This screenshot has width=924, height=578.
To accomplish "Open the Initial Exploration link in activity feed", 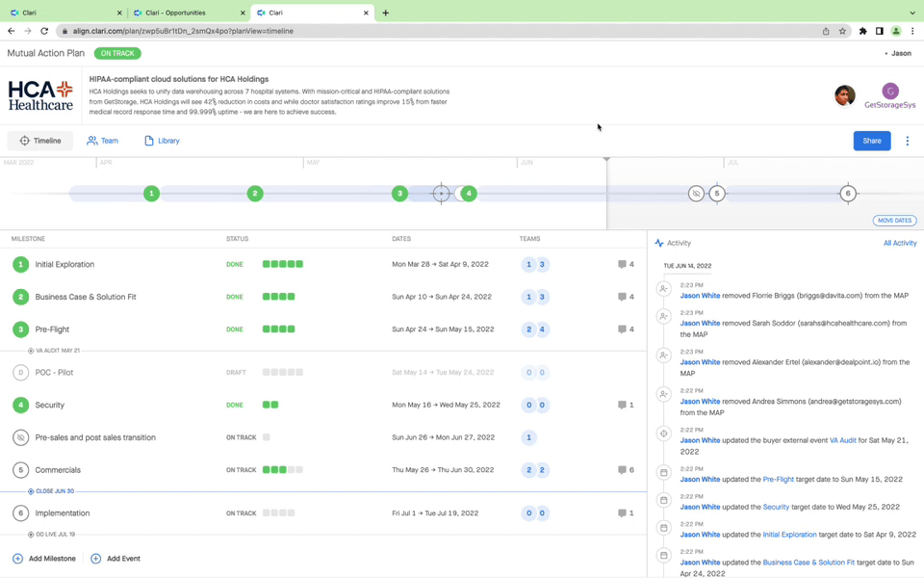I will (789, 535).
